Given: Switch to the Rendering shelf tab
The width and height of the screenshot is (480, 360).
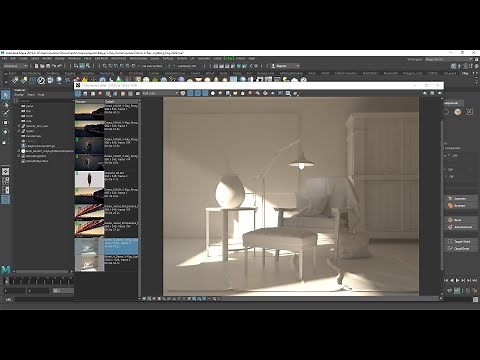Looking at the screenshot, I should click(107, 73).
